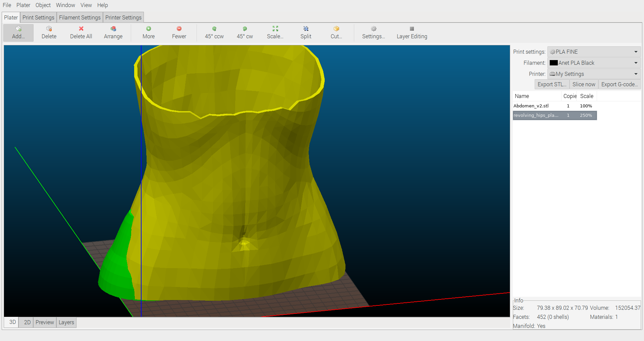Click the 250% scale value of revolving_hips

click(586, 115)
